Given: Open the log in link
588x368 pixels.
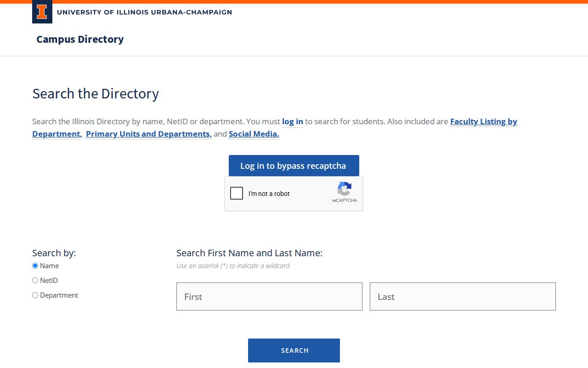Looking at the screenshot, I should (293, 121).
